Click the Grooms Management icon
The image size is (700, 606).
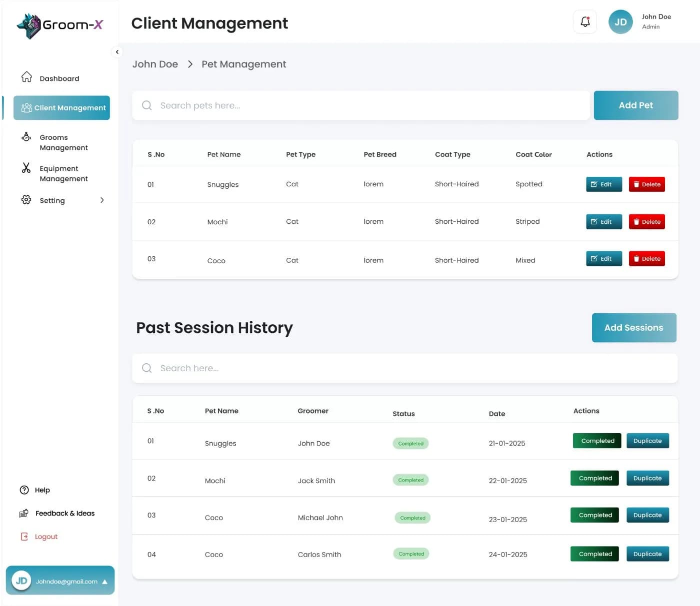click(x=26, y=137)
